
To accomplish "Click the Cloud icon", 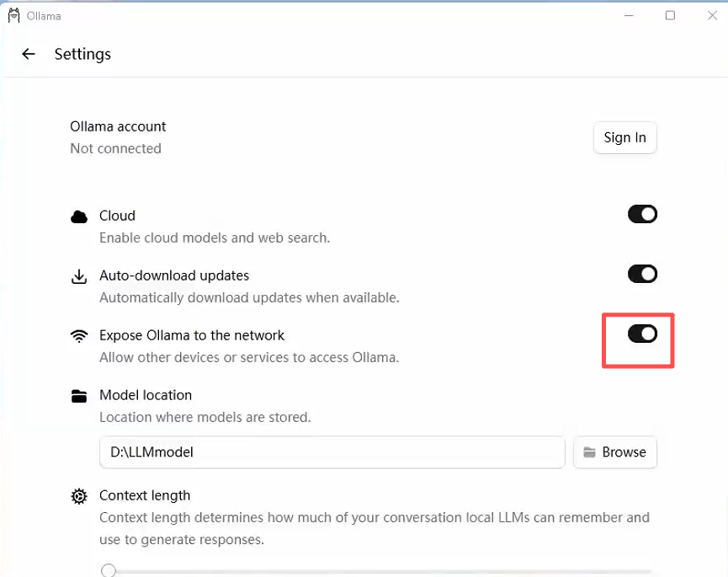I will pyautogui.click(x=79, y=216).
